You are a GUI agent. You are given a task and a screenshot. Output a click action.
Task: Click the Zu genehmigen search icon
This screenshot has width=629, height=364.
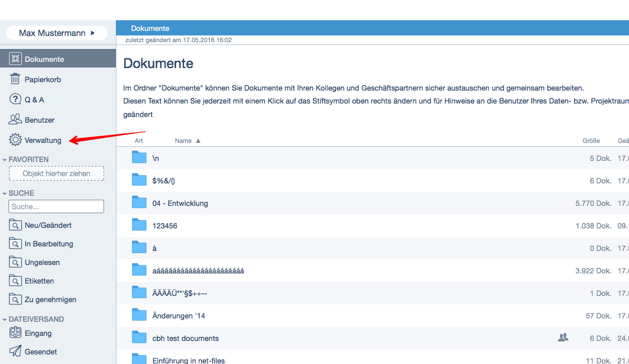(15, 299)
